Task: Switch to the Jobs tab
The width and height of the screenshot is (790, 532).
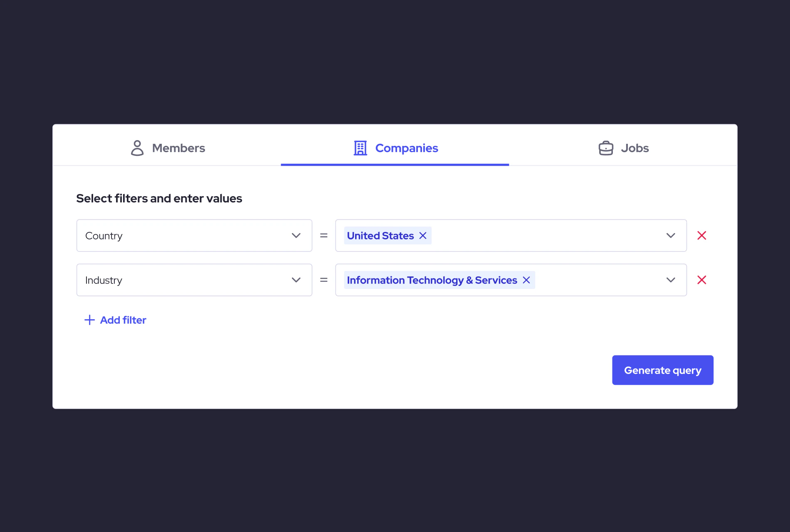Action: click(634, 148)
